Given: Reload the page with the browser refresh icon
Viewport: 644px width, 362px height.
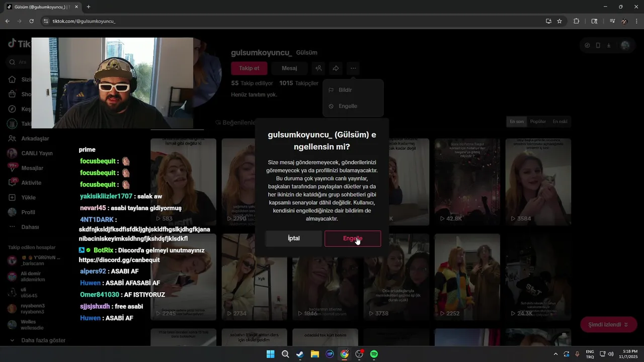Looking at the screenshot, I should [31, 21].
